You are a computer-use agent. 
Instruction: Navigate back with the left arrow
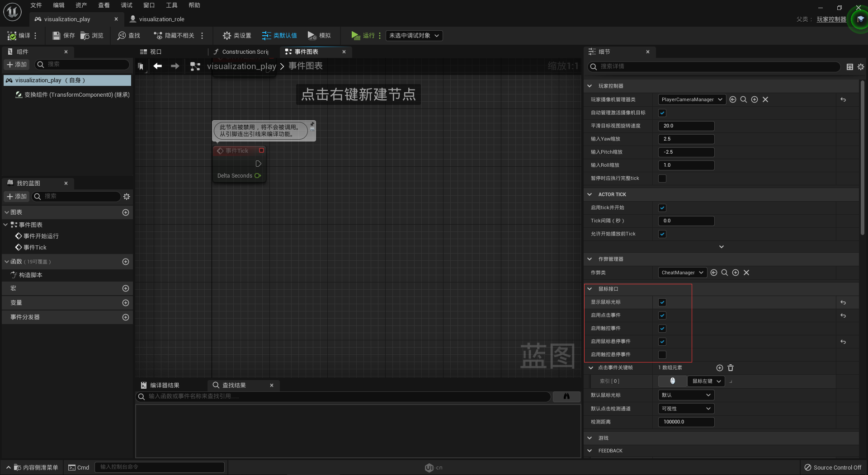point(157,66)
